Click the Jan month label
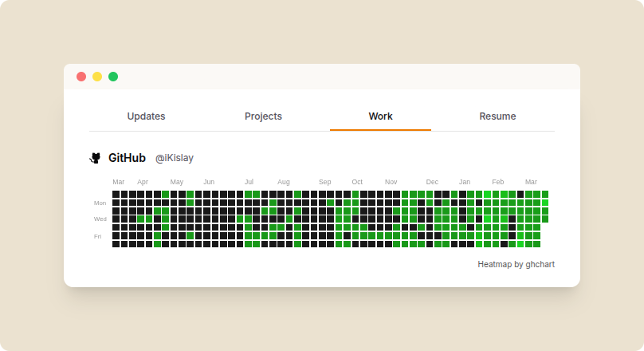Viewport: 644px width, 351px height. [x=465, y=182]
